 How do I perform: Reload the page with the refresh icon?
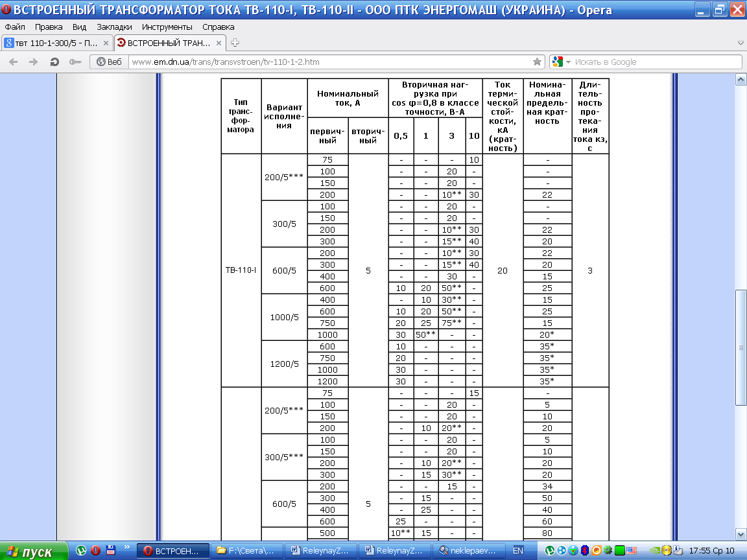54,62
